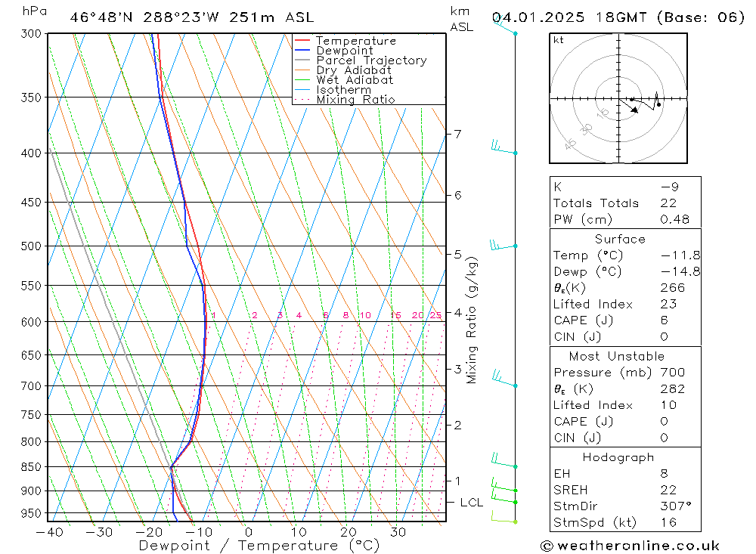Screen dimensions: 756x554
Task: Click the 500 hPa pressure axis label
Action: [31, 246]
